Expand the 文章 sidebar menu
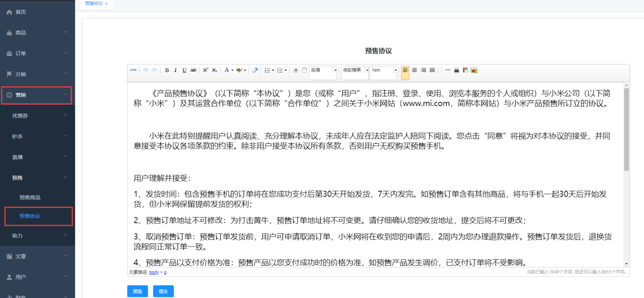Image resolution: width=644 pixels, height=298 pixels. 37,256
